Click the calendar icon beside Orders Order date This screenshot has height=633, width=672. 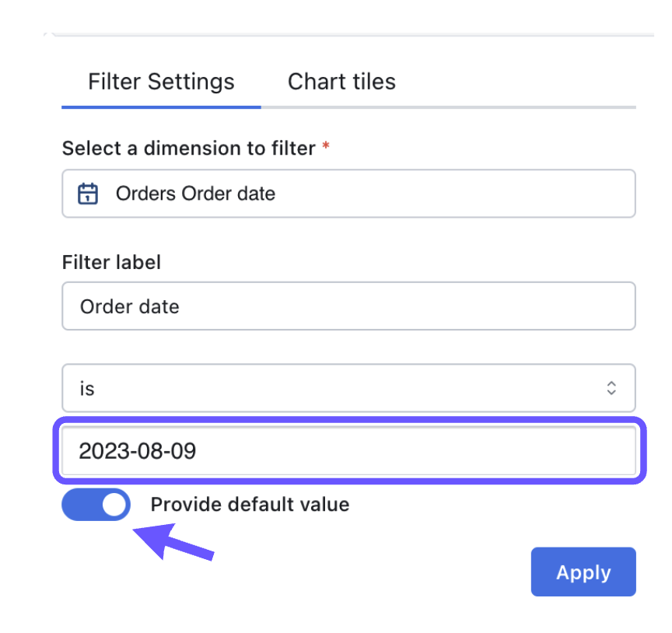89,194
